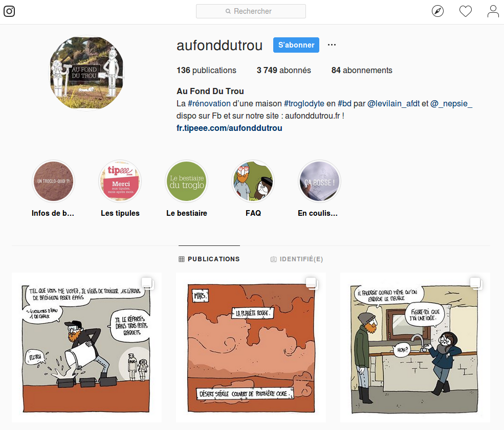Open the Instagram home logo
The width and height of the screenshot is (504, 430).
click(9, 11)
